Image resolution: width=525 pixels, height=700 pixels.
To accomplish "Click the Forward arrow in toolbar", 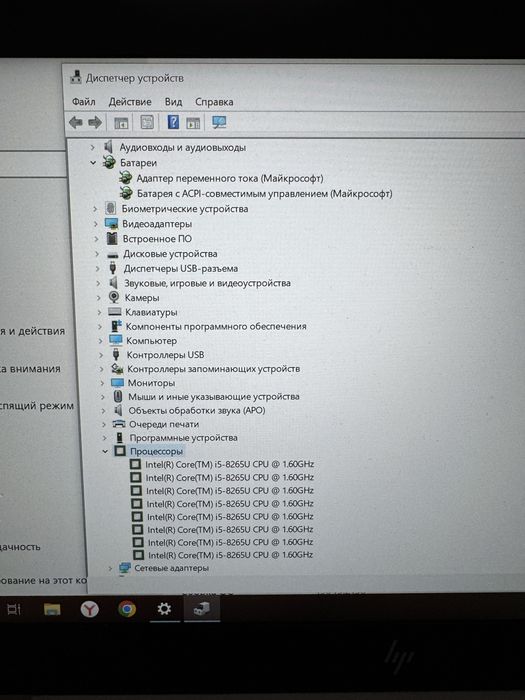I will pos(95,122).
